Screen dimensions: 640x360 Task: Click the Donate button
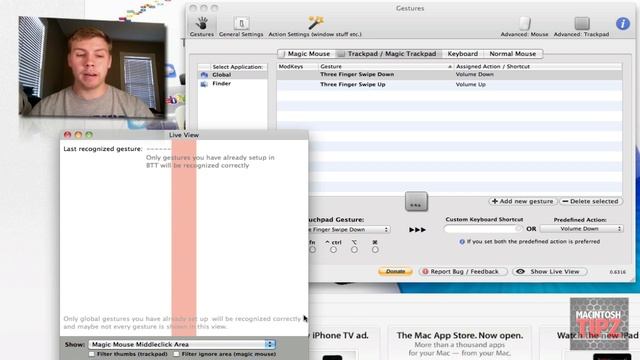[x=395, y=271]
